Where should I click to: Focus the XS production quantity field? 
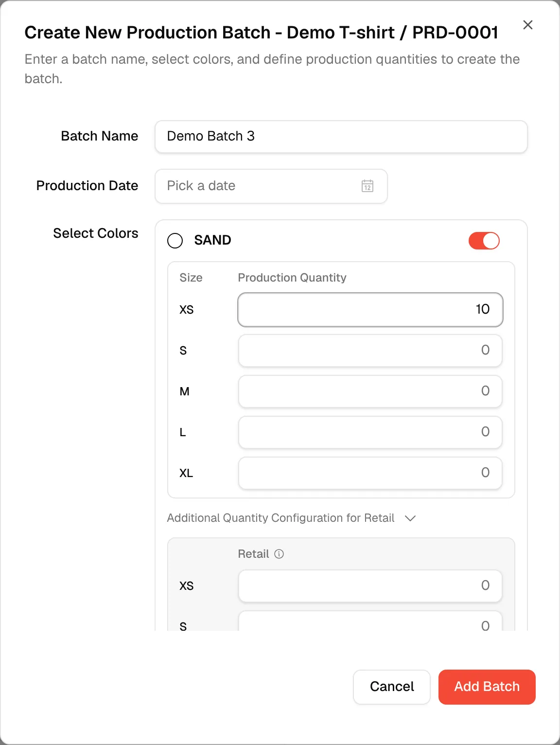370,310
